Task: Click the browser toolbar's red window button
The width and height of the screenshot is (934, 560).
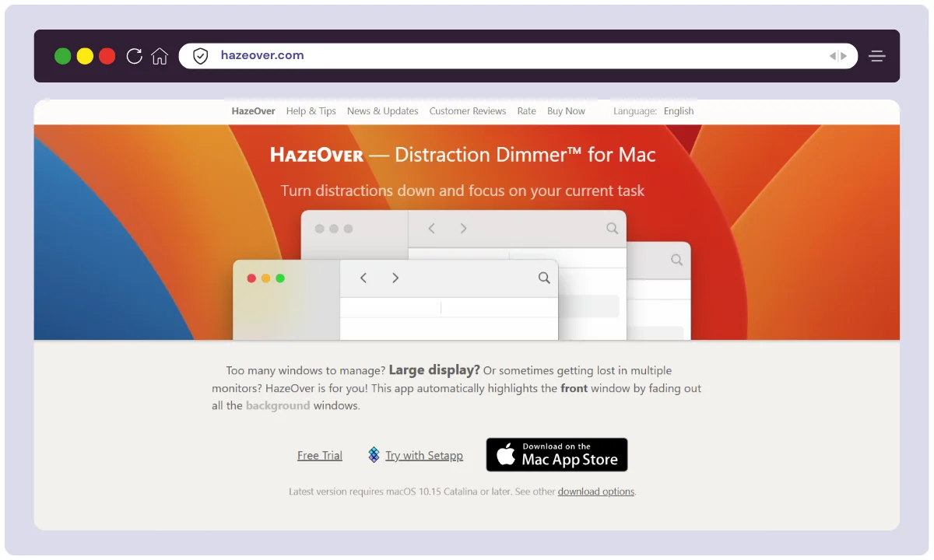Action: pos(107,56)
